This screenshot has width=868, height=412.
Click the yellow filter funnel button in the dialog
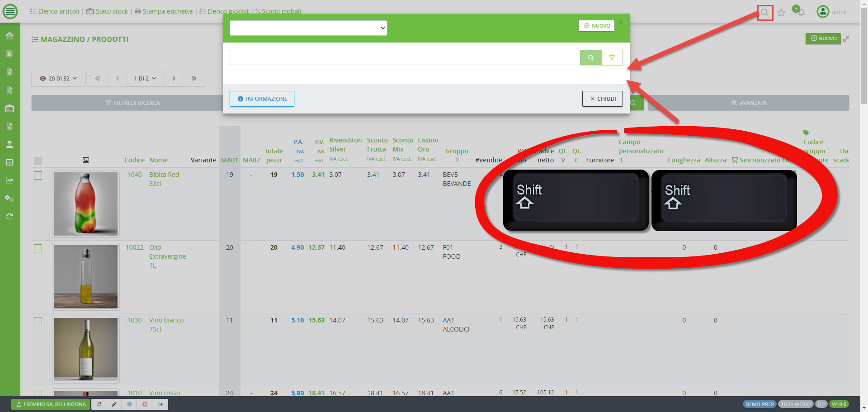click(612, 58)
